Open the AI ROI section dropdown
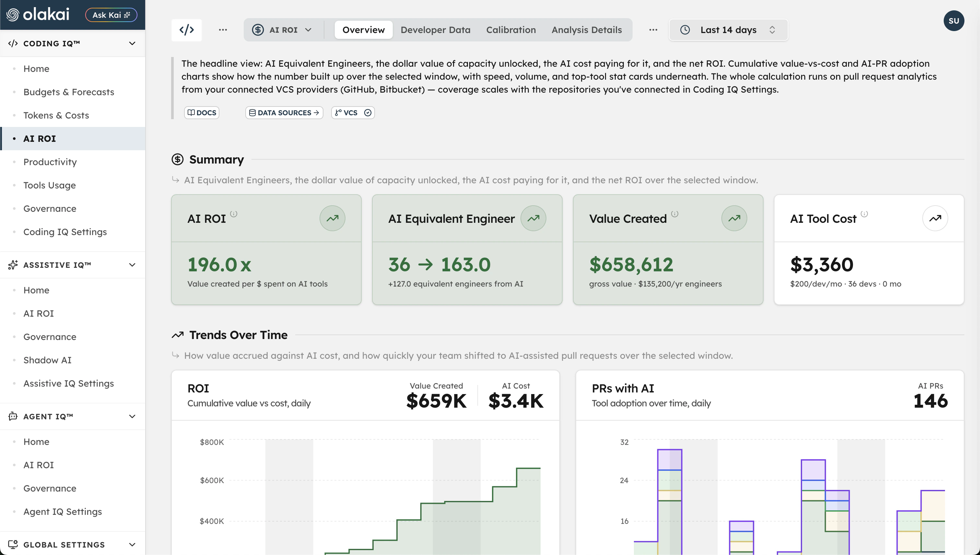980x555 pixels. 282,30
